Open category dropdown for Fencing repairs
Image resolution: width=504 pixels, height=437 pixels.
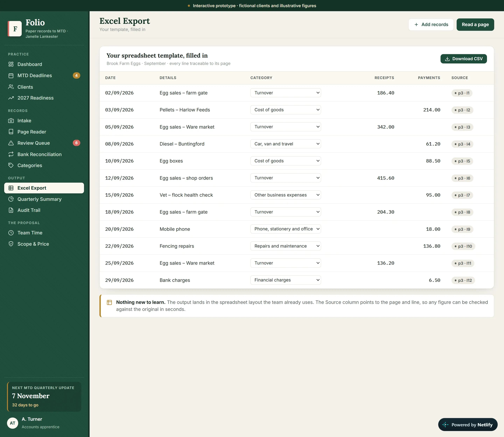coord(285,246)
